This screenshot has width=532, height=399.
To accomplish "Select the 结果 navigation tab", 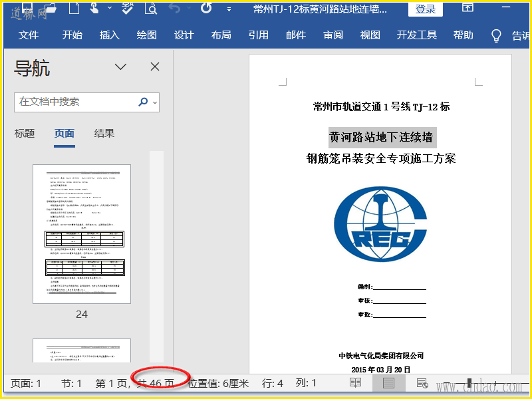I will 104,134.
